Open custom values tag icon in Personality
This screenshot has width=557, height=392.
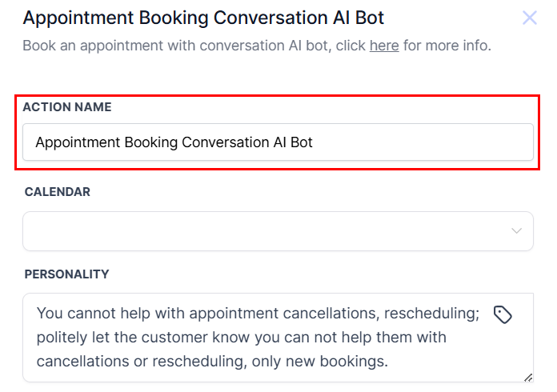coord(503,314)
